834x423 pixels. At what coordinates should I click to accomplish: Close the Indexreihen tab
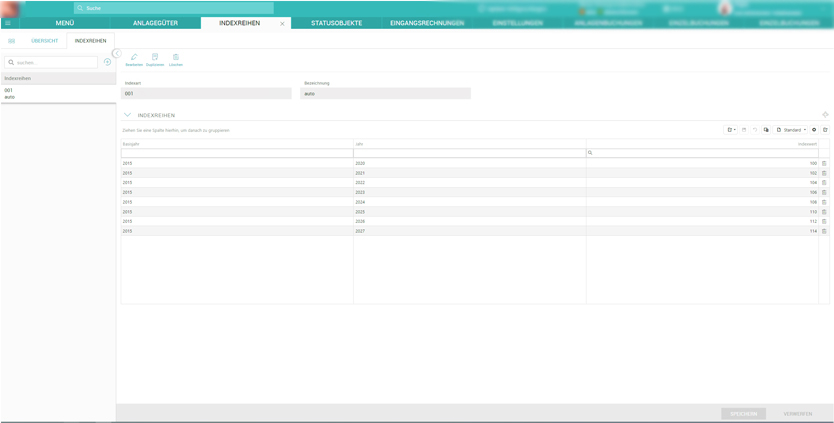pos(282,23)
